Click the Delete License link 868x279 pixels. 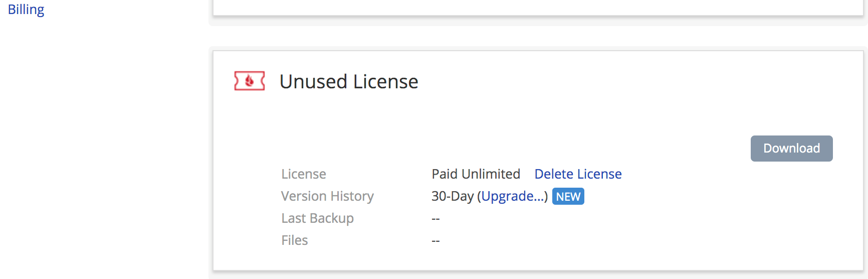578,174
